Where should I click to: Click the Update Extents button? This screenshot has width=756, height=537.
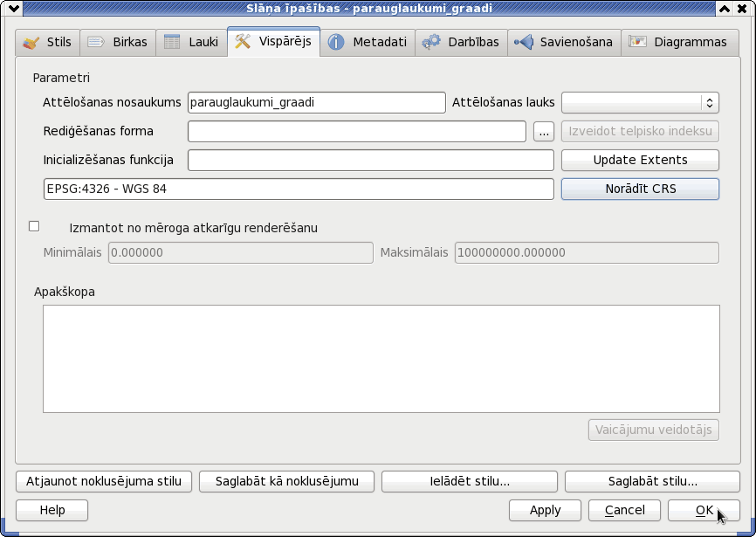point(640,160)
